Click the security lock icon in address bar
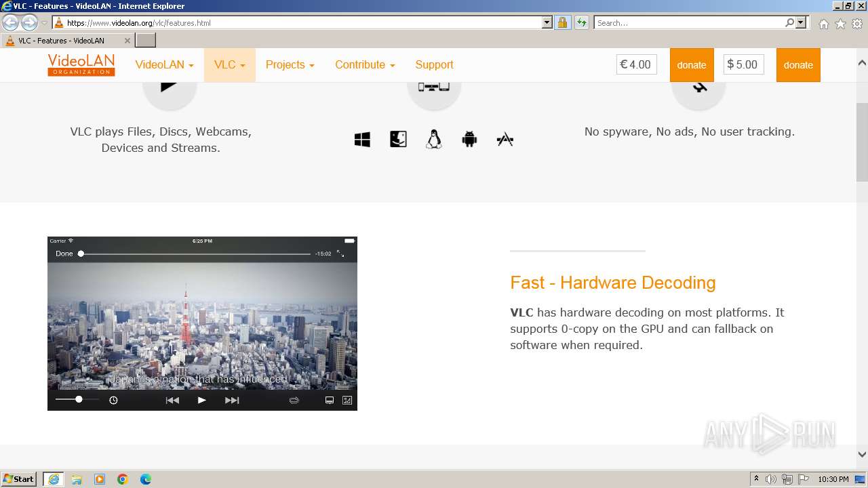Viewport: 868px width, 488px height. point(562,22)
